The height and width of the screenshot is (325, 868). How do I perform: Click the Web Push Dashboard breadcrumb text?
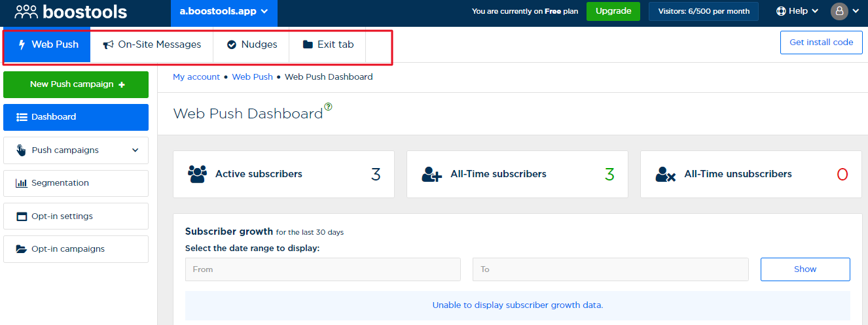pos(329,77)
